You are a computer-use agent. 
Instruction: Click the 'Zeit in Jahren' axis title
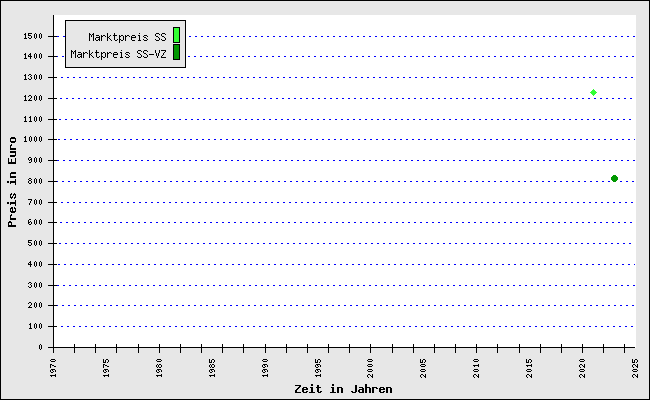(343, 389)
